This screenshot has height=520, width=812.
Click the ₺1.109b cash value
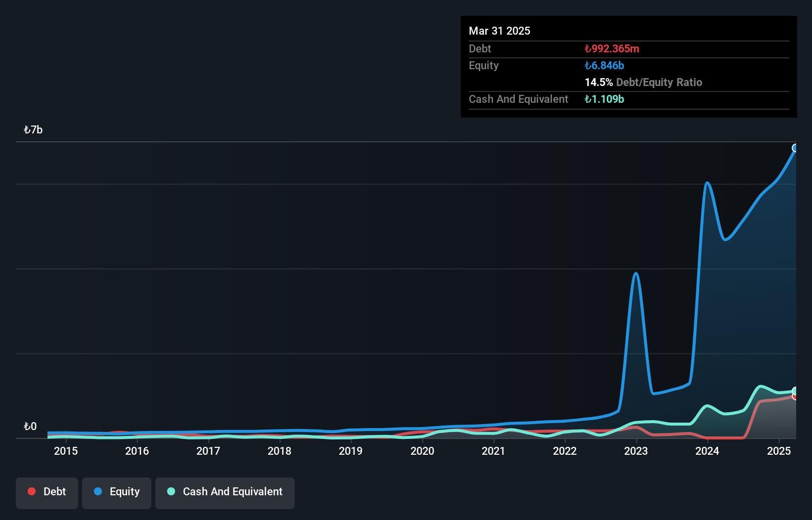pos(604,99)
